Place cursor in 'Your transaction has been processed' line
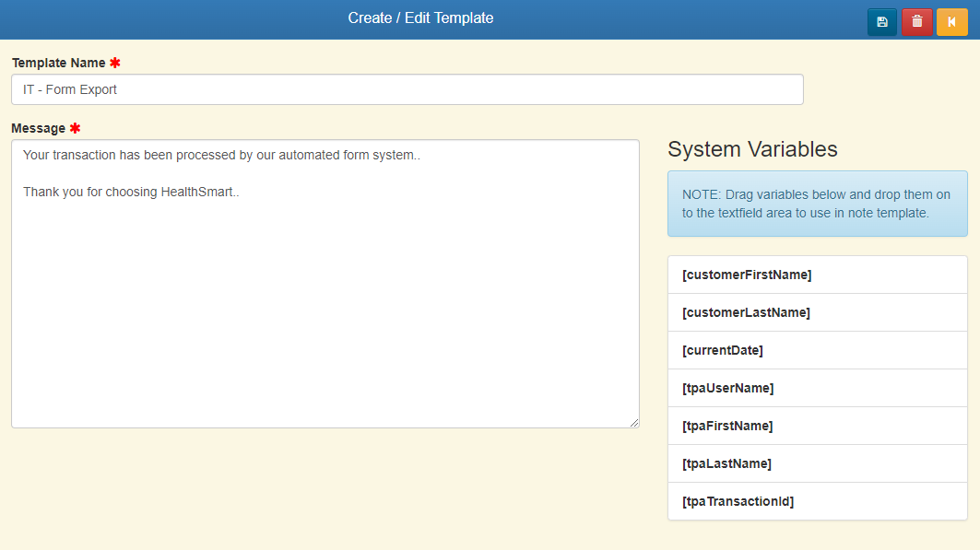Image resolution: width=980 pixels, height=550 pixels. point(221,156)
